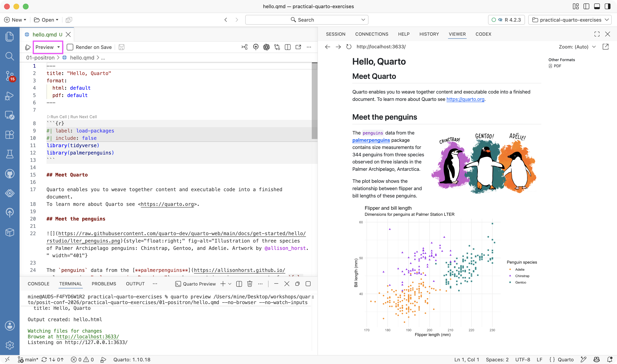Image resolution: width=617 pixels, height=364 pixels.
Task: Toggle the primary sidebar layout button
Action: coord(586,6)
